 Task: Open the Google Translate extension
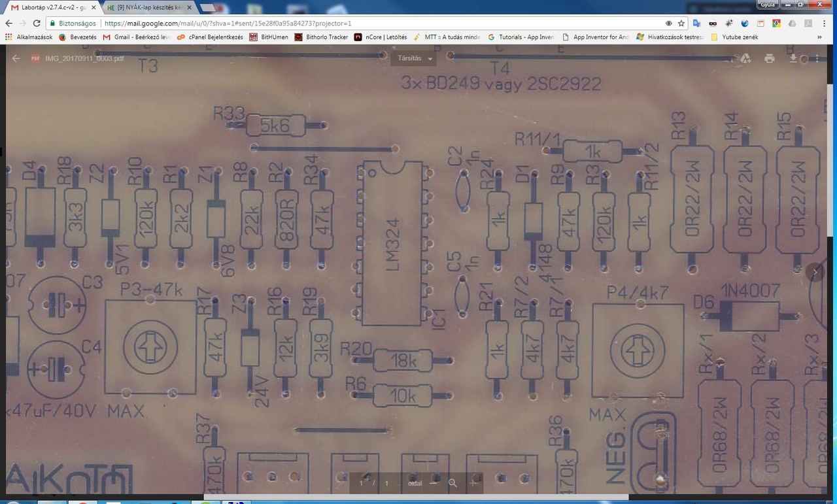coord(697,23)
